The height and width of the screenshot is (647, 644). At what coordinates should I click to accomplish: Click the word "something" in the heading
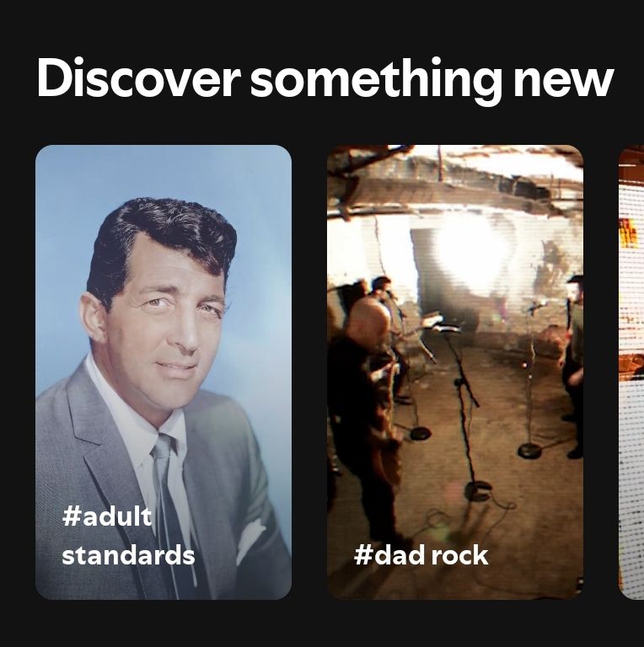[x=376, y=81]
